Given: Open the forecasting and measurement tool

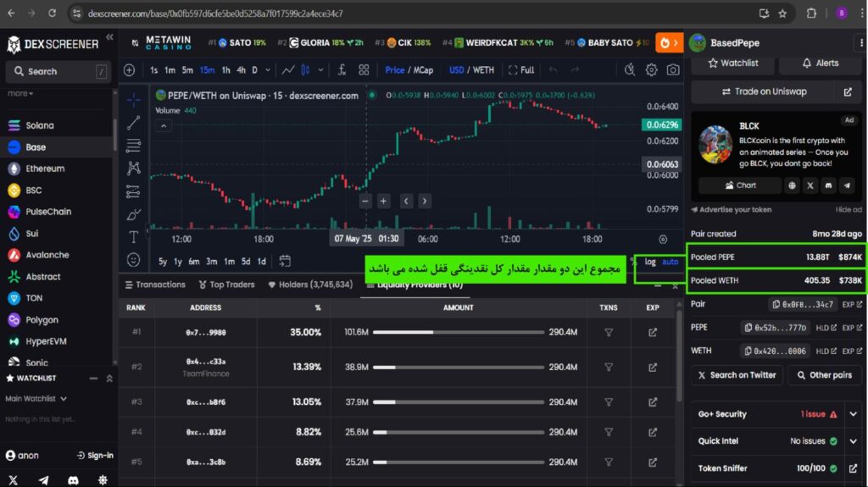Looking at the screenshot, I should point(133,191).
